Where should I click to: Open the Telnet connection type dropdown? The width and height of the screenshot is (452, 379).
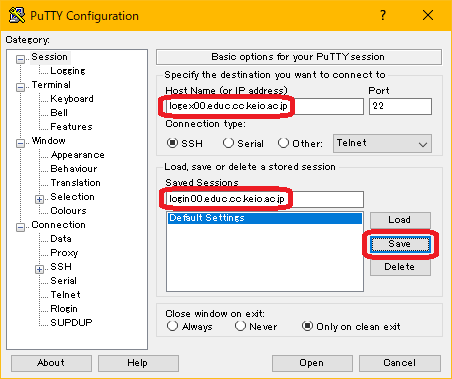[382, 144]
